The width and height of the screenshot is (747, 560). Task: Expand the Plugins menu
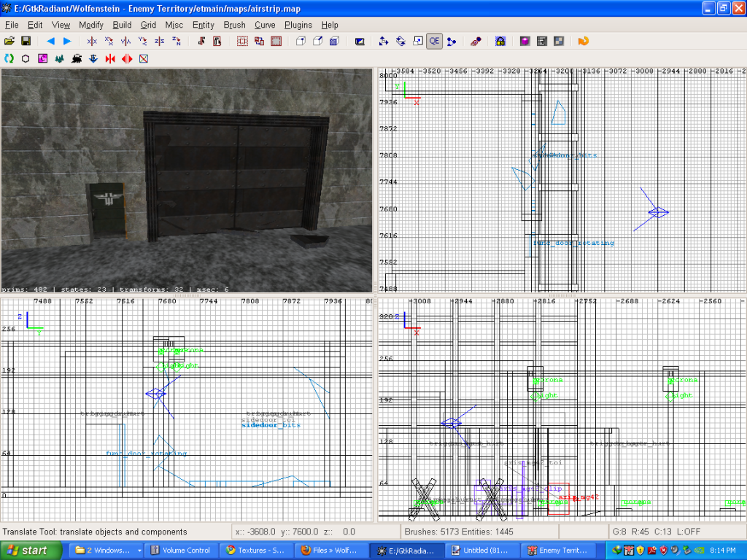pyautogui.click(x=298, y=25)
